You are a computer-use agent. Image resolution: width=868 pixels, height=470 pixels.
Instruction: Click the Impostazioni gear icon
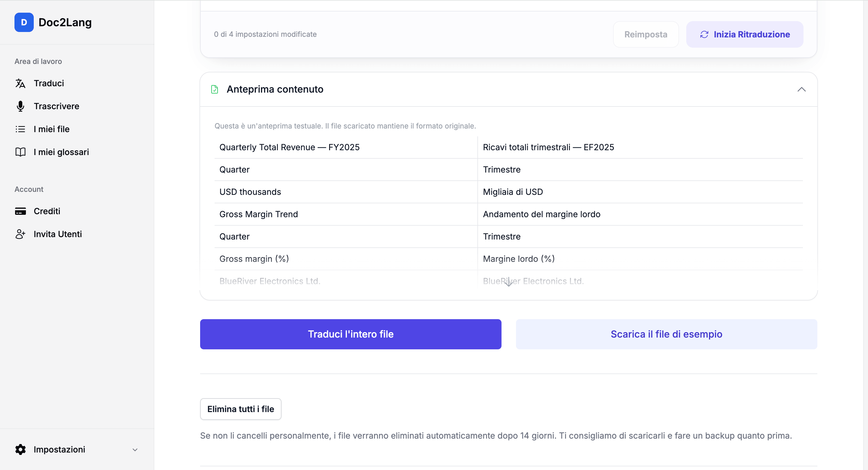click(20, 449)
